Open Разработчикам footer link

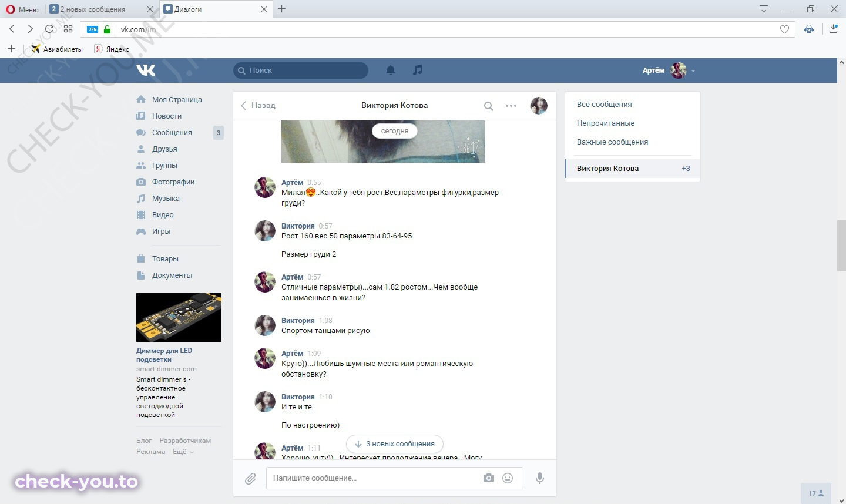(x=185, y=441)
